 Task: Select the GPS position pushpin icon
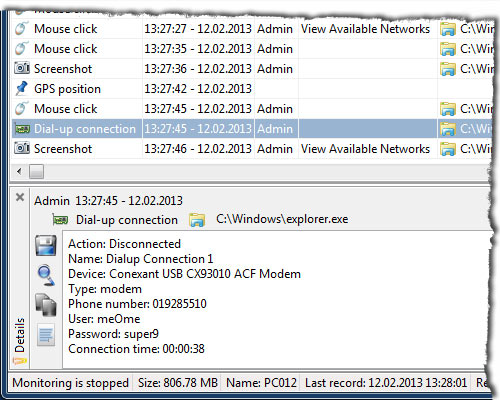click(22, 89)
